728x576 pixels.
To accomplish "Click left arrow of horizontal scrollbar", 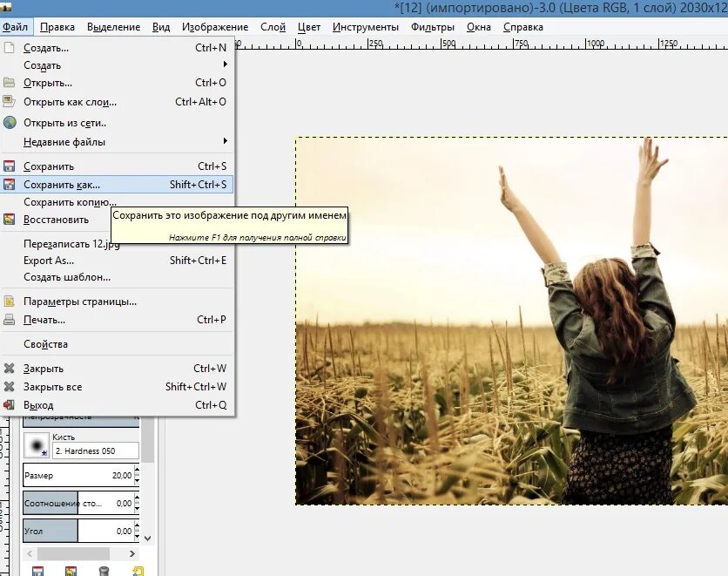I will click(x=30, y=553).
